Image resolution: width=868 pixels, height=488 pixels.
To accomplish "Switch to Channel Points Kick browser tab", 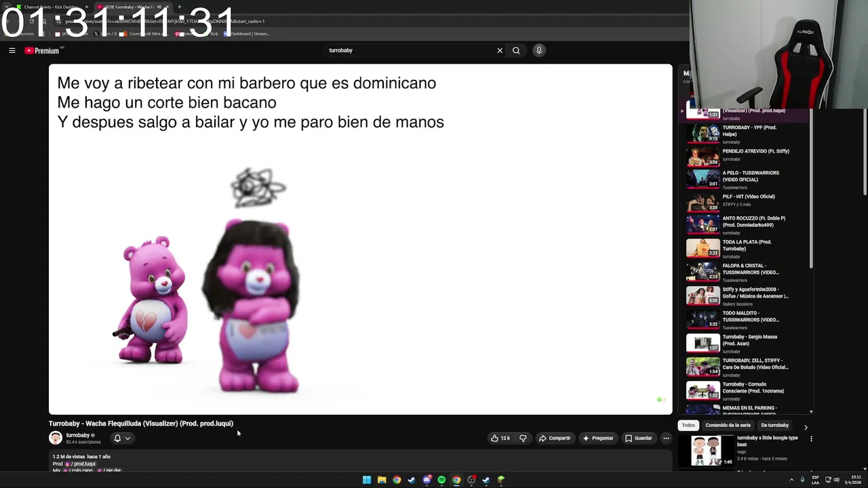I will coord(52,7).
